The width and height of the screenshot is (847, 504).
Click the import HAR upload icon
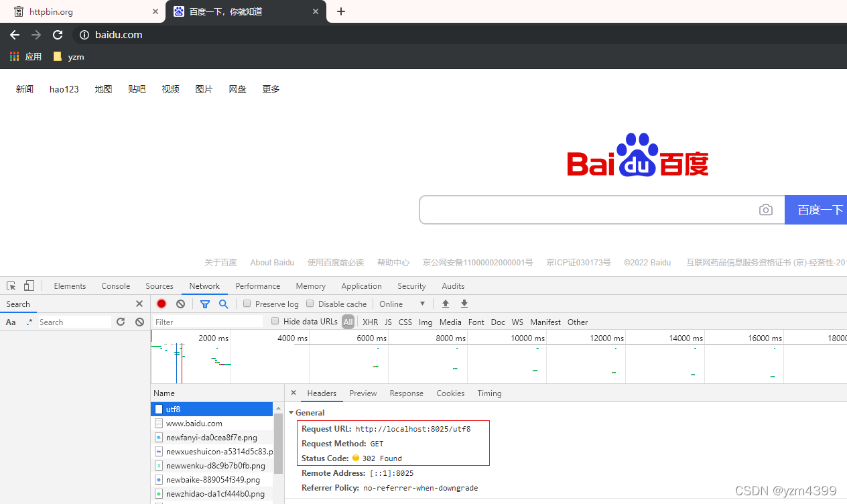click(446, 304)
